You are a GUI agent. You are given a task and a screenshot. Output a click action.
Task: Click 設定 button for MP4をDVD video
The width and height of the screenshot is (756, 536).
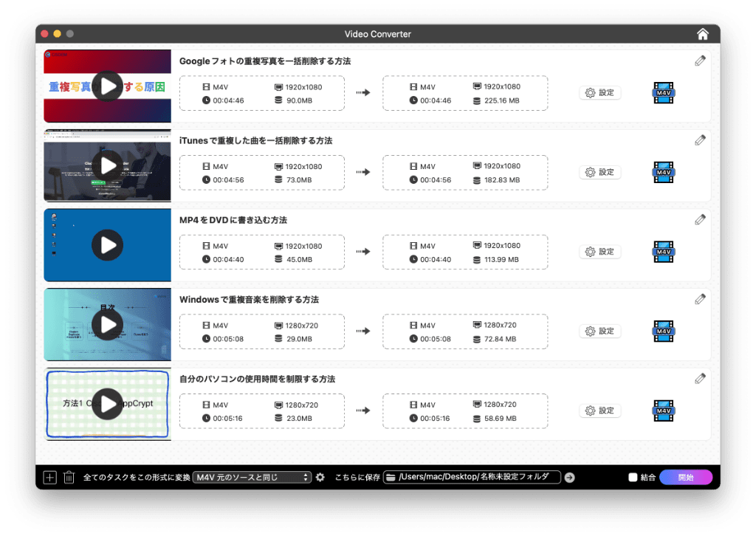point(599,252)
